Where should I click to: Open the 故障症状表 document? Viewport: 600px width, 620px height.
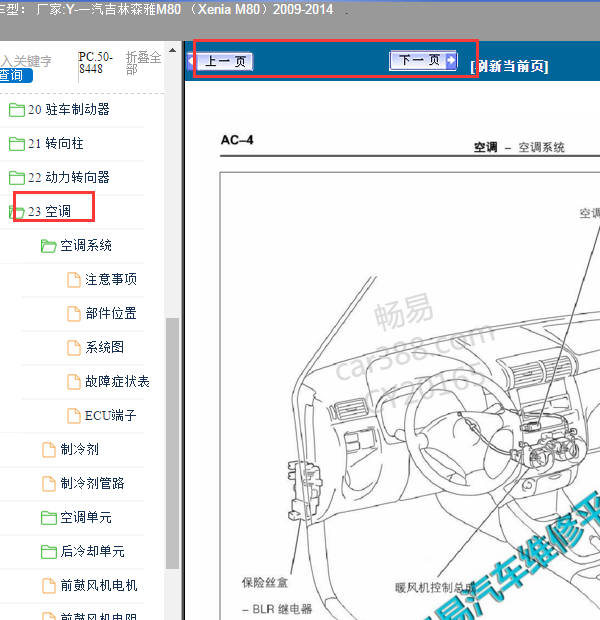click(117, 382)
